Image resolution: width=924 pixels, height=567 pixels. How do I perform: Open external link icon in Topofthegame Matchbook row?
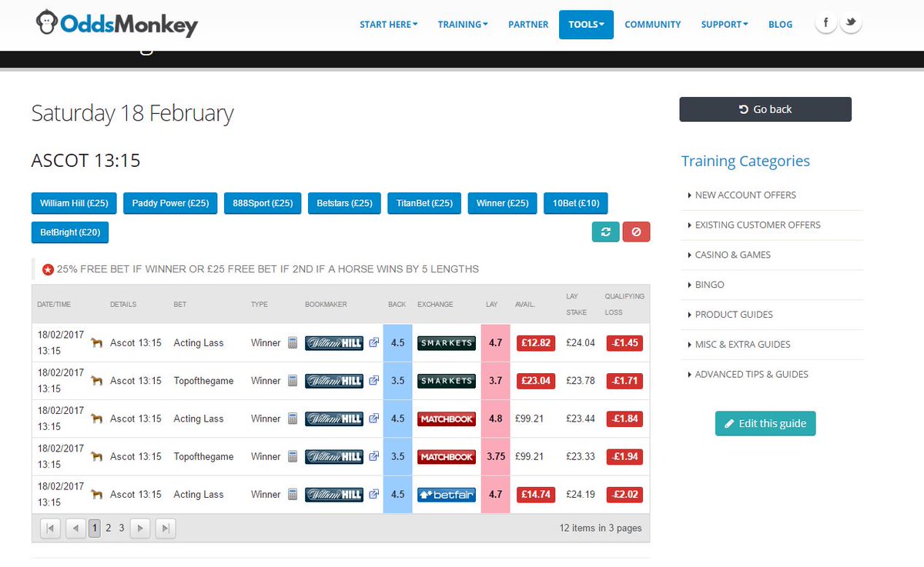click(x=374, y=456)
